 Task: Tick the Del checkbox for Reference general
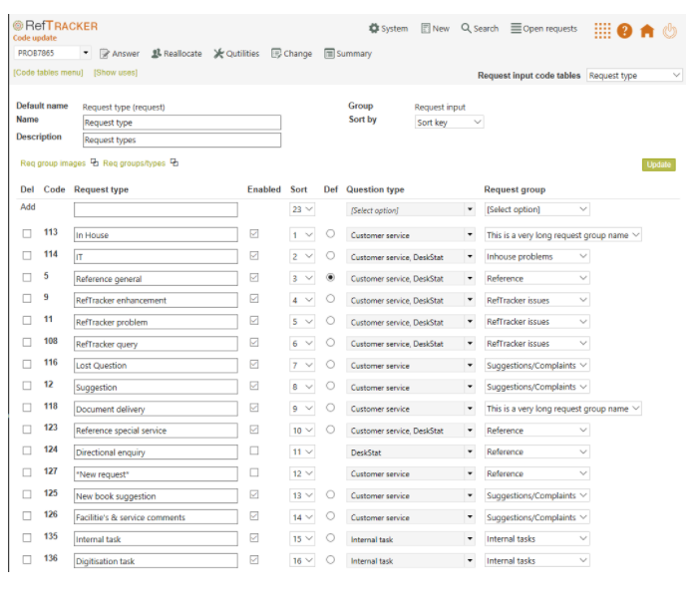(x=27, y=277)
